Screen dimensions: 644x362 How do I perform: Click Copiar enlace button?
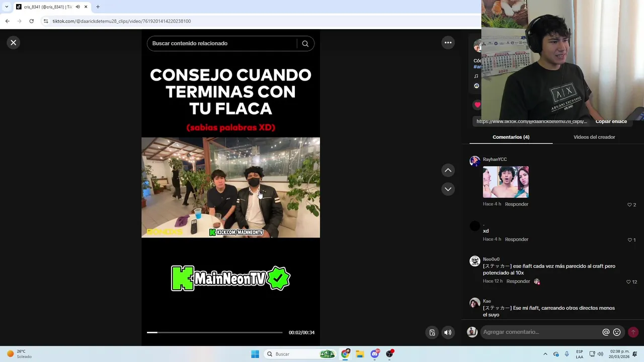pyautogui.click(x=611, y=121)
